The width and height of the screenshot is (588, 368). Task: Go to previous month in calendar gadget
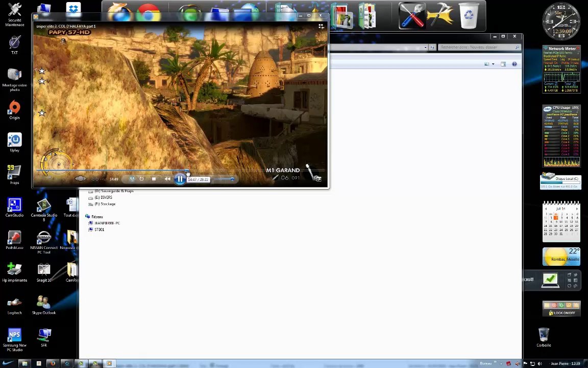tap(546, 209)
